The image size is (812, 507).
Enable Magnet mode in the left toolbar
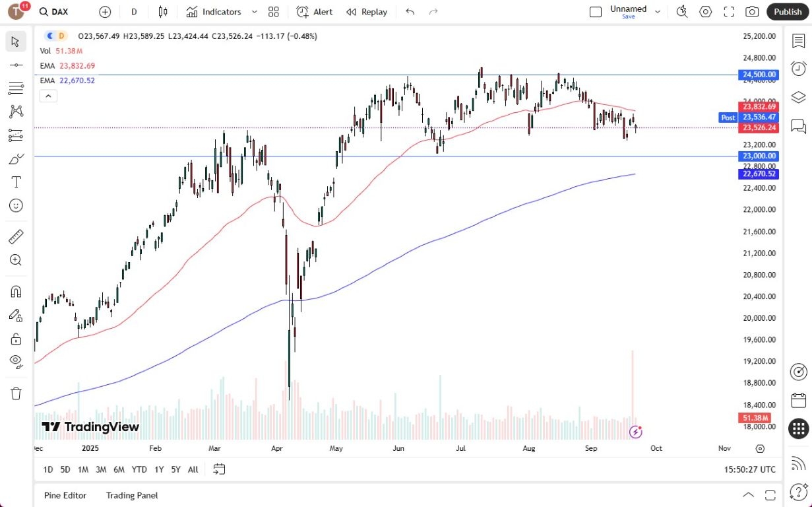(16, 291)
